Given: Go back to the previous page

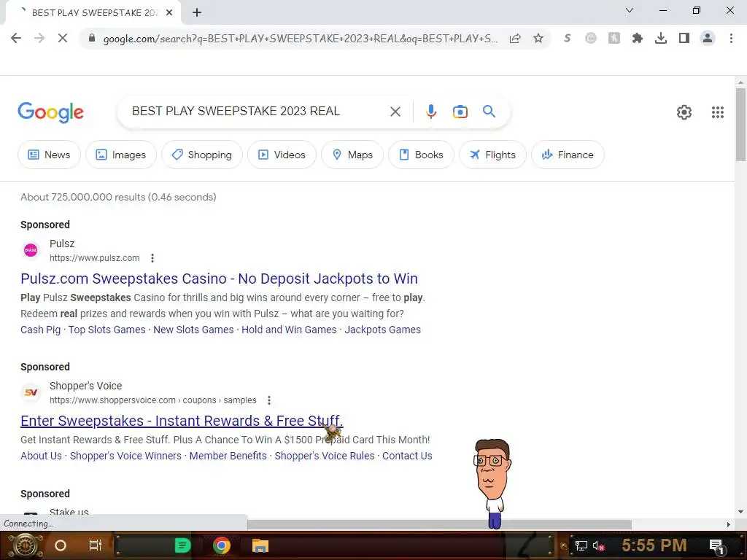Looking at the screenshot, I should [16, 38].
